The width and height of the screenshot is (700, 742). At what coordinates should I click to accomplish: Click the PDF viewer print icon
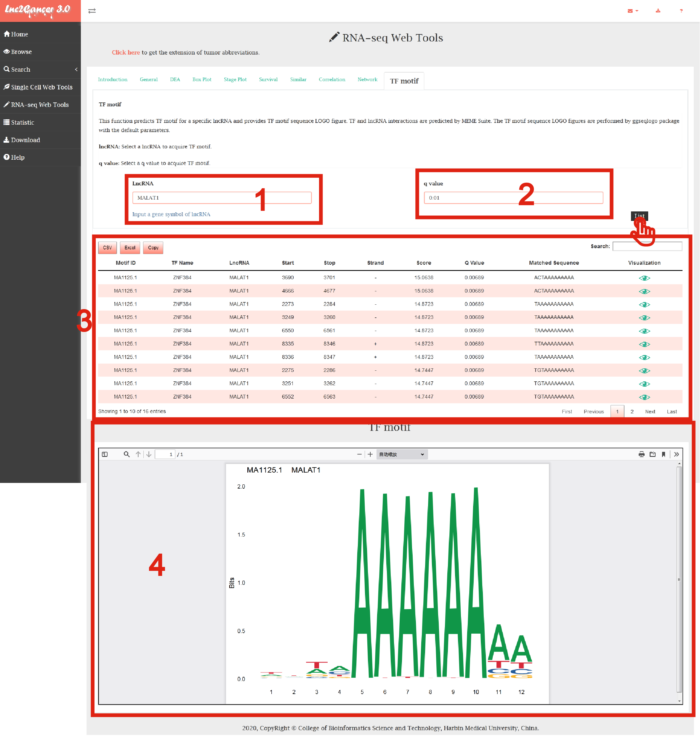pyautogui.click(x=641, y=454)
